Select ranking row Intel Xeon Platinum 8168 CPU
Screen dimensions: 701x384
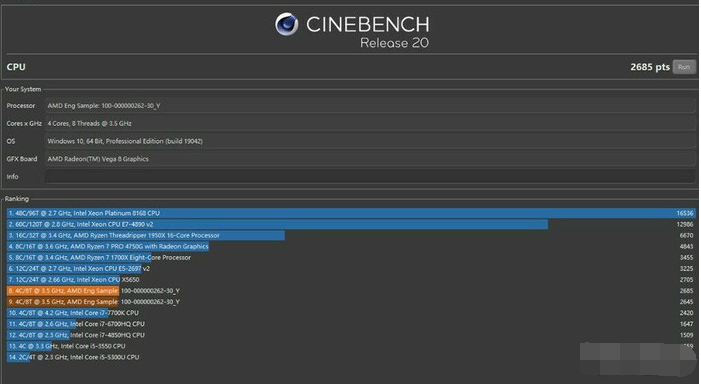[x=351, y=213]
